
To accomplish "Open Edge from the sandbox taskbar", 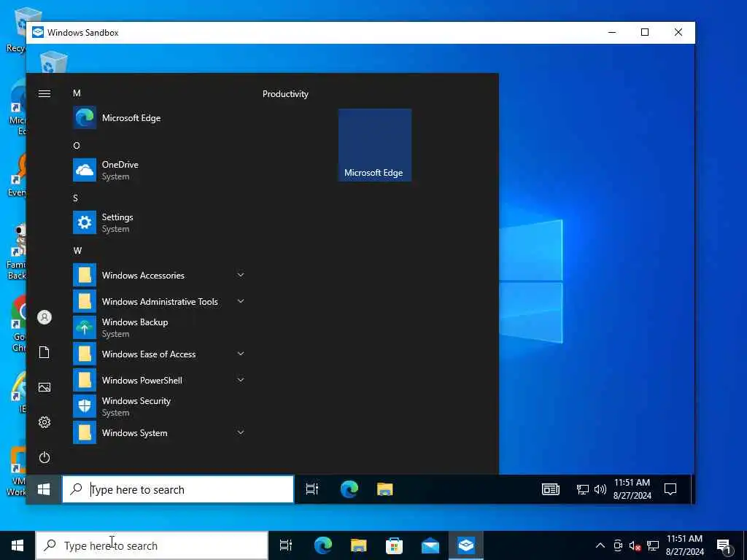I will [x=349, y=489].
